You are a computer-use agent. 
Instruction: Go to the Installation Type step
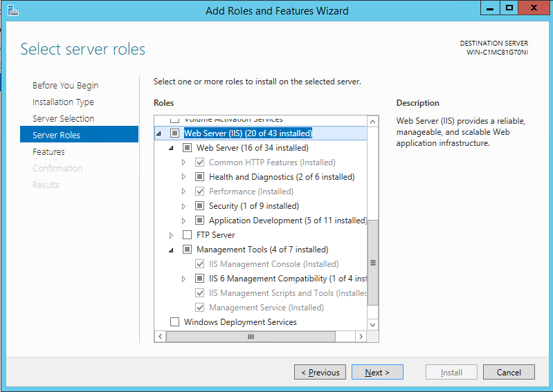[x=63, y=102]
